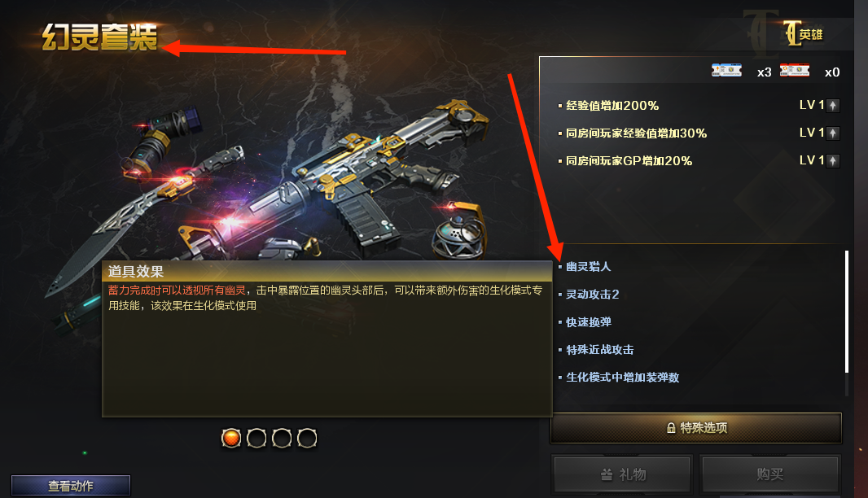Select the fourth page indicator circle

[x=307, y=438]
